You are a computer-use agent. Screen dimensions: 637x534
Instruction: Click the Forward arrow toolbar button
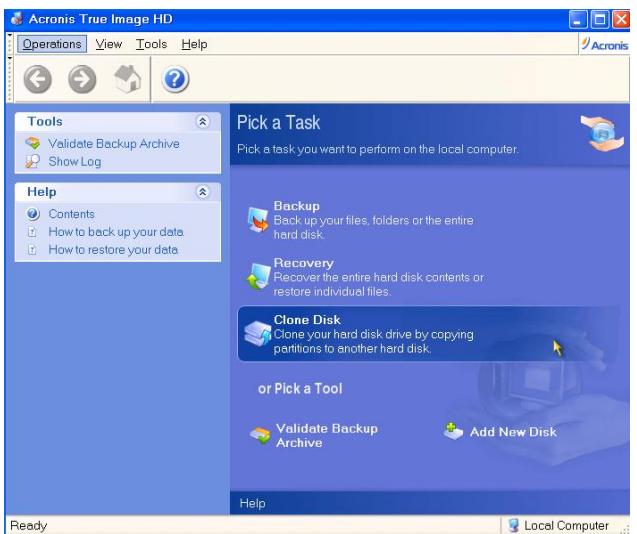(x=82, y=79)
